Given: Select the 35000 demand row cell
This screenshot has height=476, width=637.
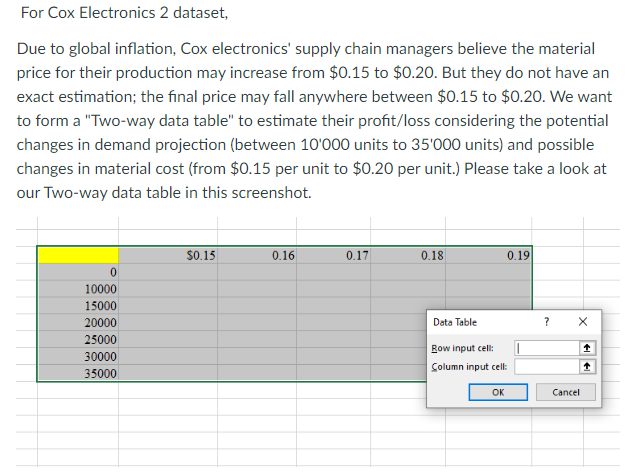Looking at the screenshot, I should point(79,373).
